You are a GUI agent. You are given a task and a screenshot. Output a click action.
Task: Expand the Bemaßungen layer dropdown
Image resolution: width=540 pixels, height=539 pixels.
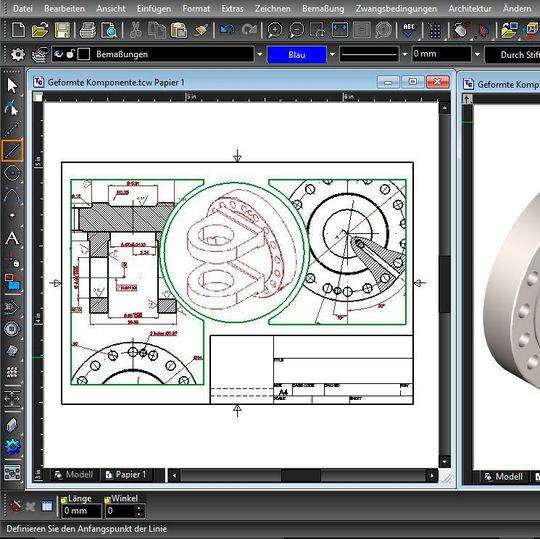(260, 54)
